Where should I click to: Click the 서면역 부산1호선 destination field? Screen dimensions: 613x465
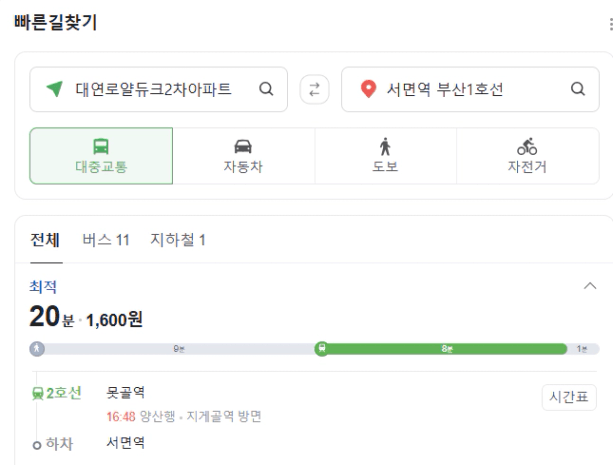(470, 89)
